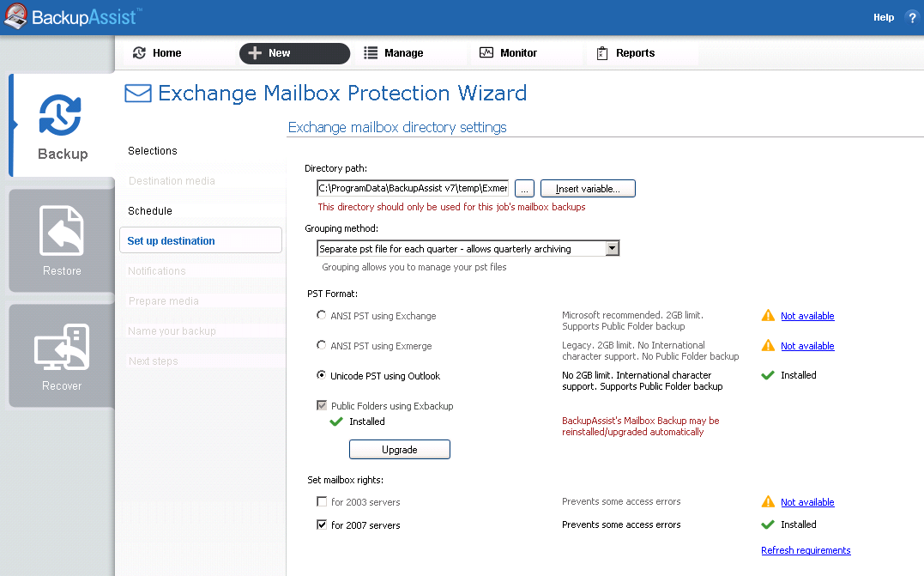Click 'Grouping allows you to manage your pst files'

pos(414,267)
